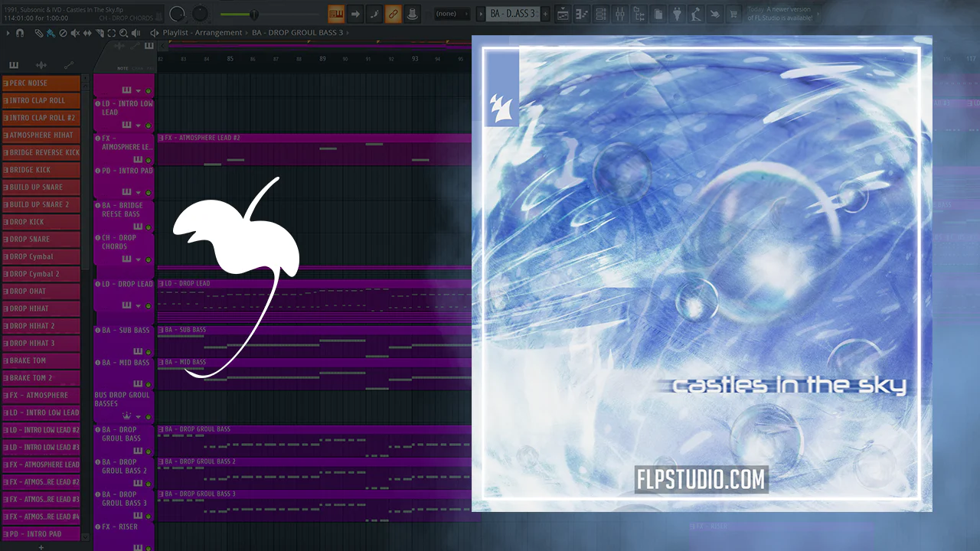Click the typing keyboard to piano icon
This screenshot has width=980, height=551.
[336, 14]
